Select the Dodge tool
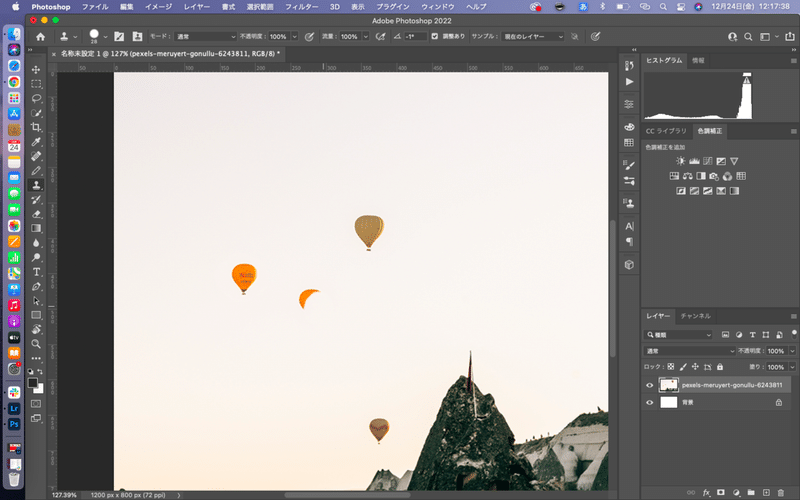 coord(36,257)
